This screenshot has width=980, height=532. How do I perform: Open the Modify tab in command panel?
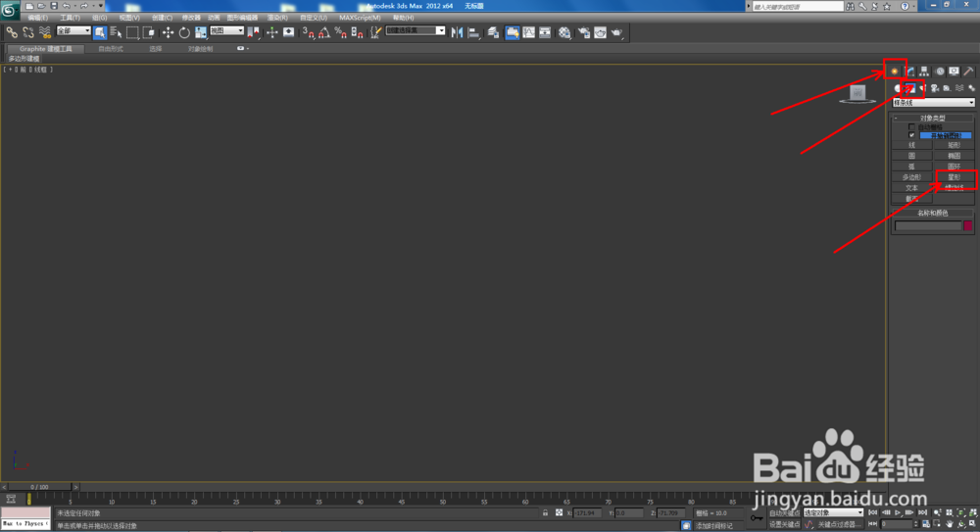910,72
